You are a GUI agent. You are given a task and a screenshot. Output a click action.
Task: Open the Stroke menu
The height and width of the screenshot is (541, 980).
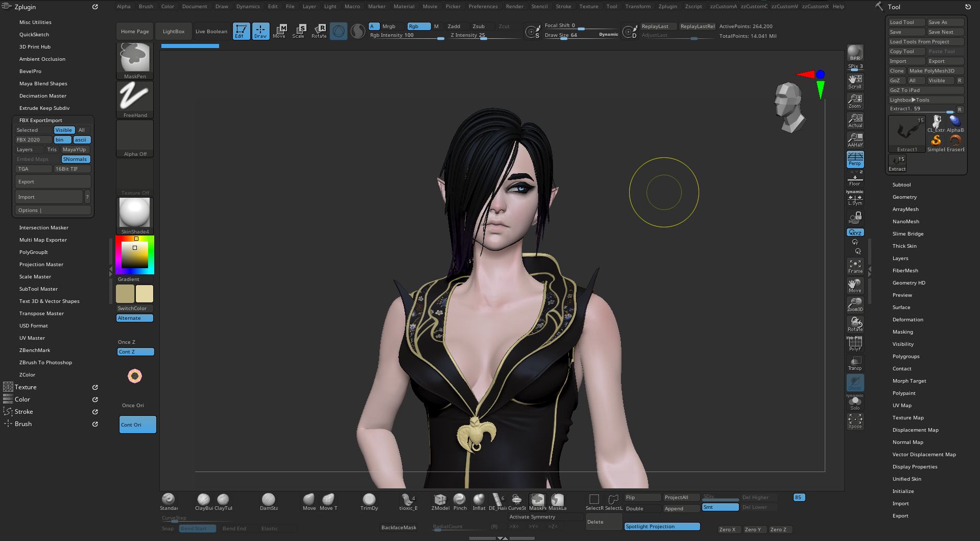pos(563,7)
